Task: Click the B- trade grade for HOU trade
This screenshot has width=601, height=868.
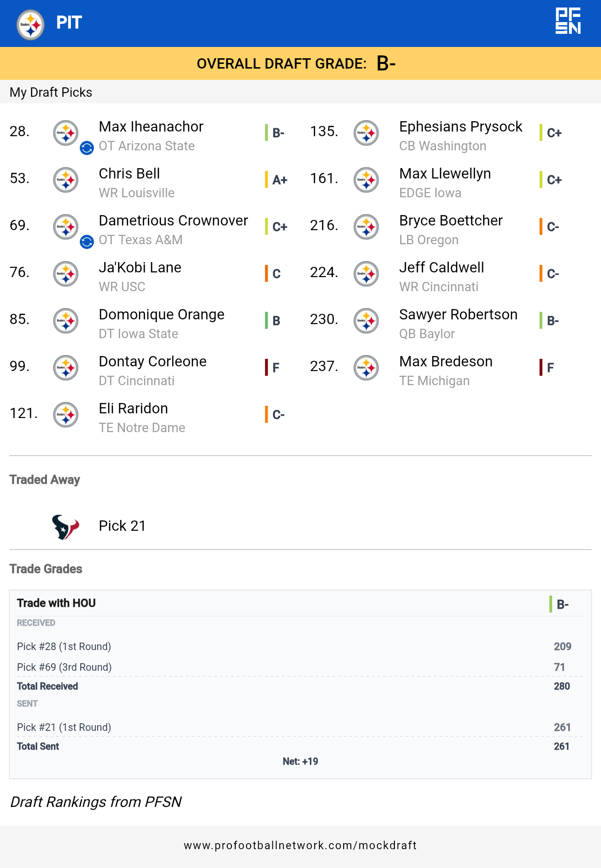Action: pyautogui.click(x=562, y=604)
